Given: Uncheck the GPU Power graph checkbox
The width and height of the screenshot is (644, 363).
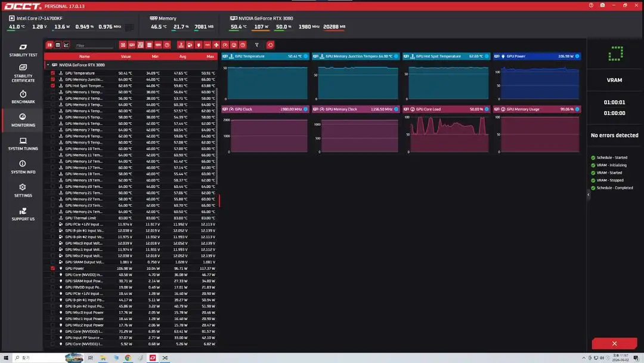Looking at the screenshot, I should click(x=52, y=269).
